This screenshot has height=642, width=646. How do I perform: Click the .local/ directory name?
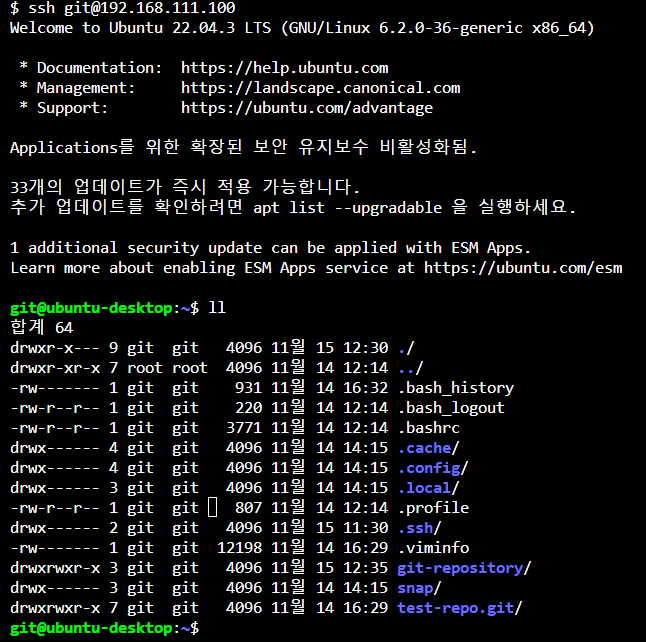(x=428, y=488)
